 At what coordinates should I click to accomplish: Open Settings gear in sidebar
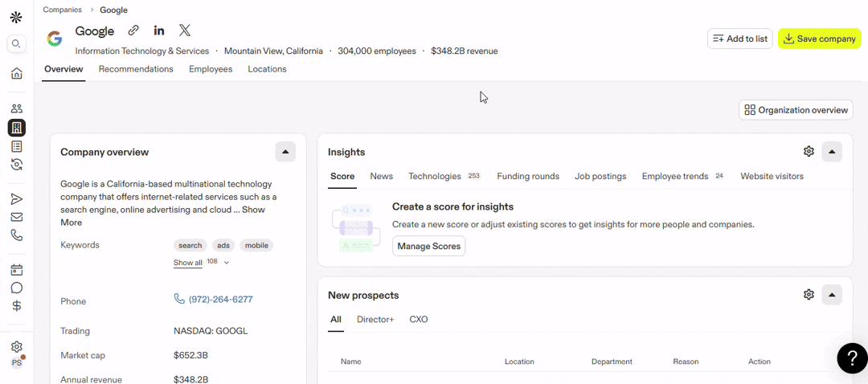click(17, 347)
